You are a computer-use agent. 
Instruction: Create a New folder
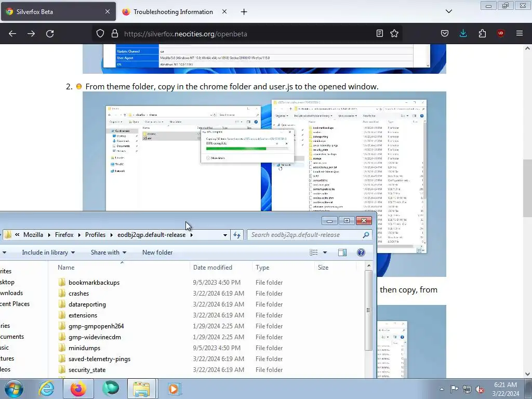[x=157, y=252]
